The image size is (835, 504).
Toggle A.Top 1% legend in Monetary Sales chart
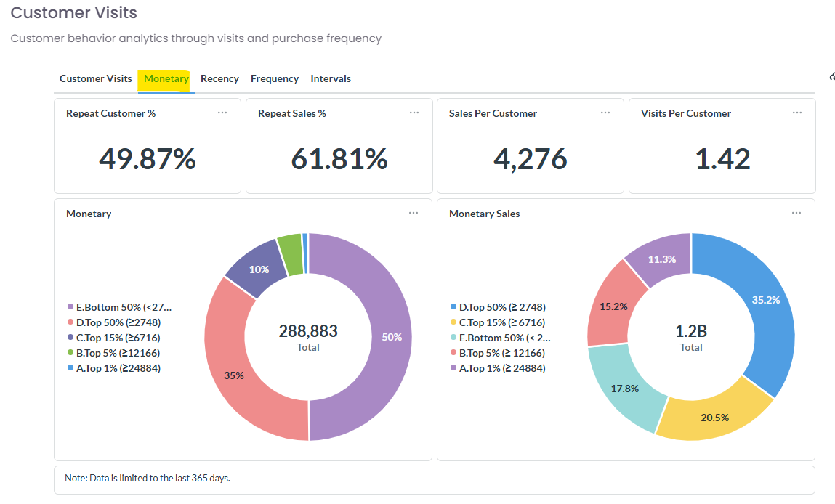click(498, 368)
